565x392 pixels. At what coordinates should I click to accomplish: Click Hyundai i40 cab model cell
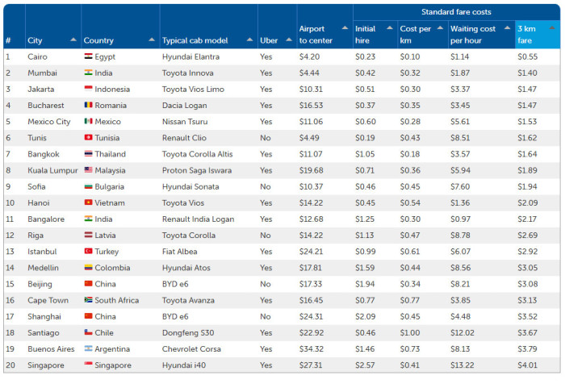pyautogui.click(x=184, y=365)
